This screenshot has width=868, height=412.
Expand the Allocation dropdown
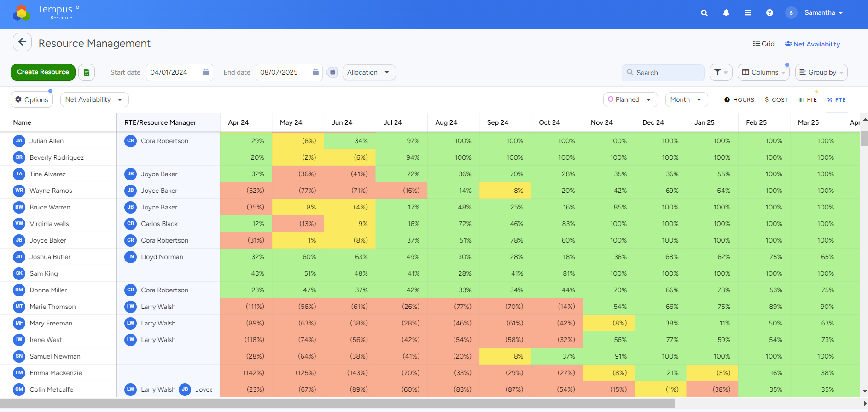369,72
